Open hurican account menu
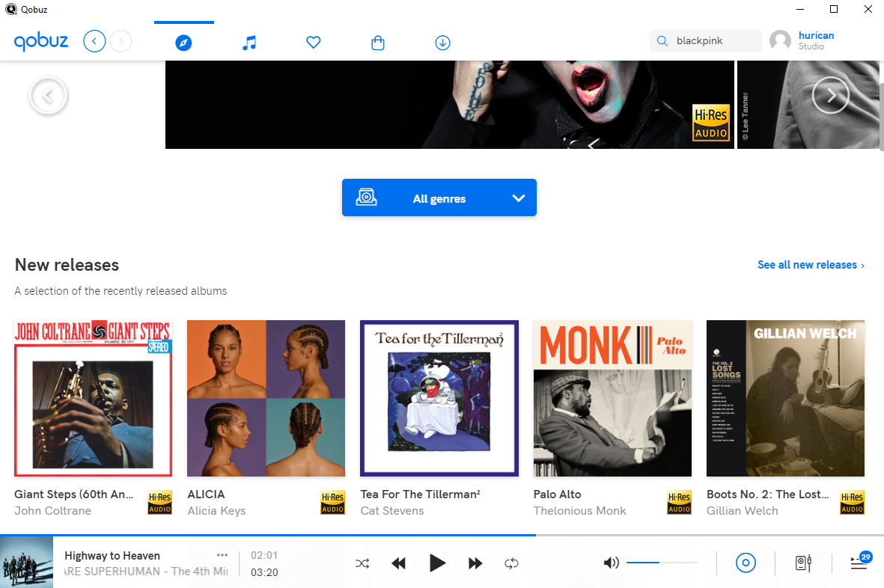This screenshot has height=588, width=884. point(816,35)
